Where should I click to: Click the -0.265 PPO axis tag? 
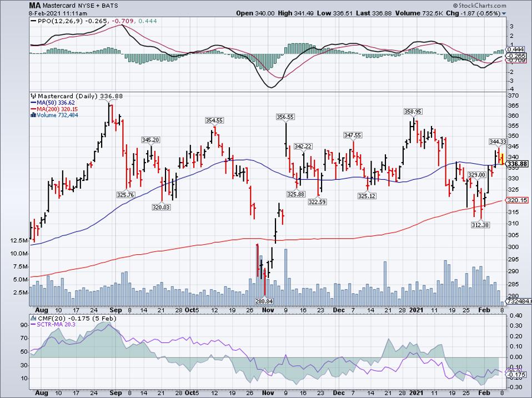[x=517, y=56]
